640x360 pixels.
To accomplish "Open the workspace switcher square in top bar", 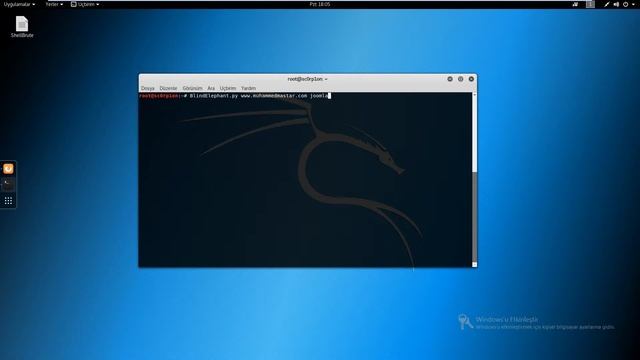I will (x=590, y=4).
